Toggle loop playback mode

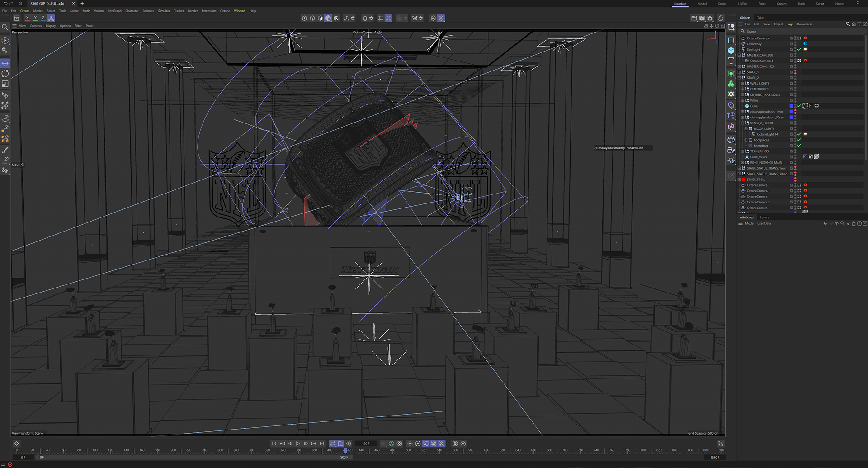(333, 444)
